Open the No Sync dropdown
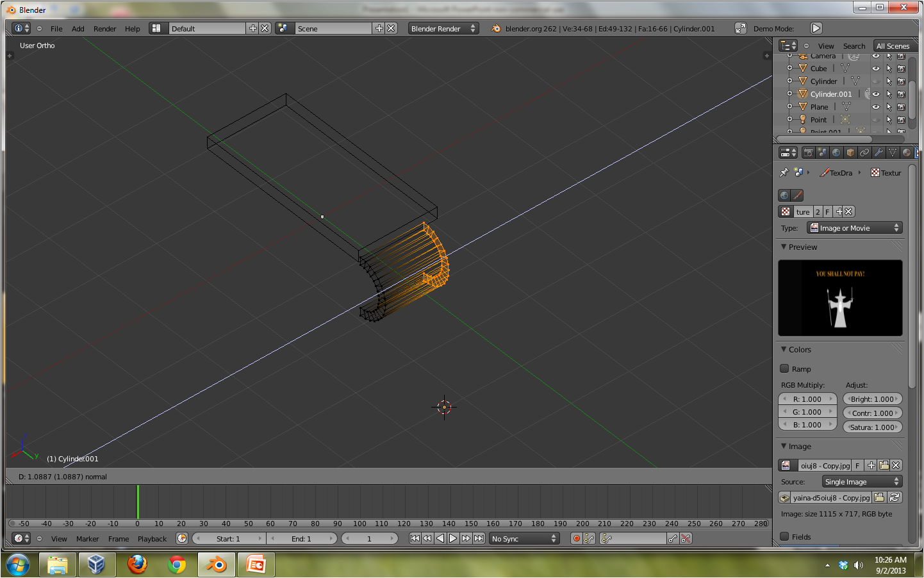The image size is (924, 578). 524,538
